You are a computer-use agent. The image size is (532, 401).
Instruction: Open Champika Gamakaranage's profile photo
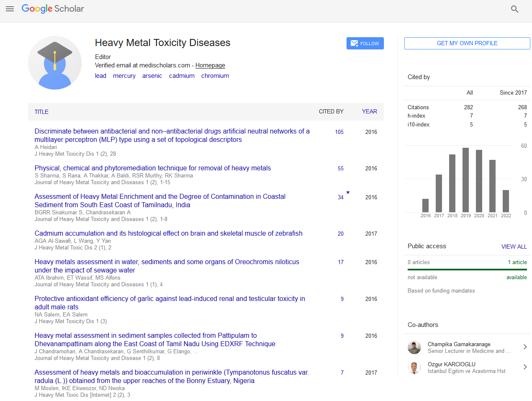[414, 347]
